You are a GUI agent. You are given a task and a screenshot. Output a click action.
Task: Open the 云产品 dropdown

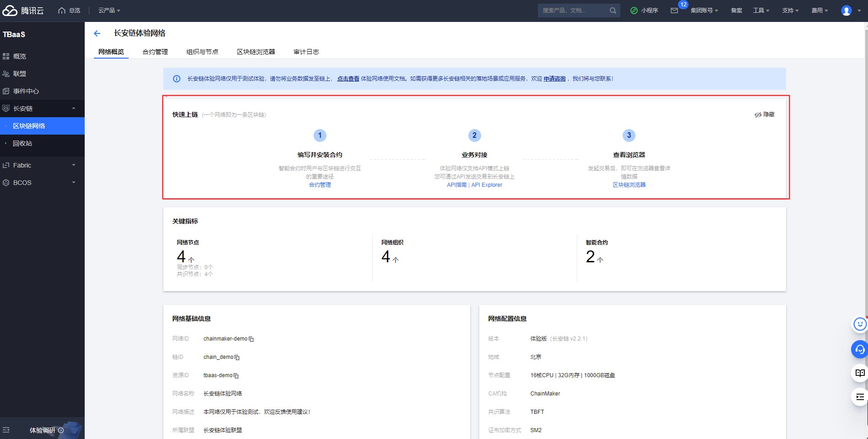point(109,11)
